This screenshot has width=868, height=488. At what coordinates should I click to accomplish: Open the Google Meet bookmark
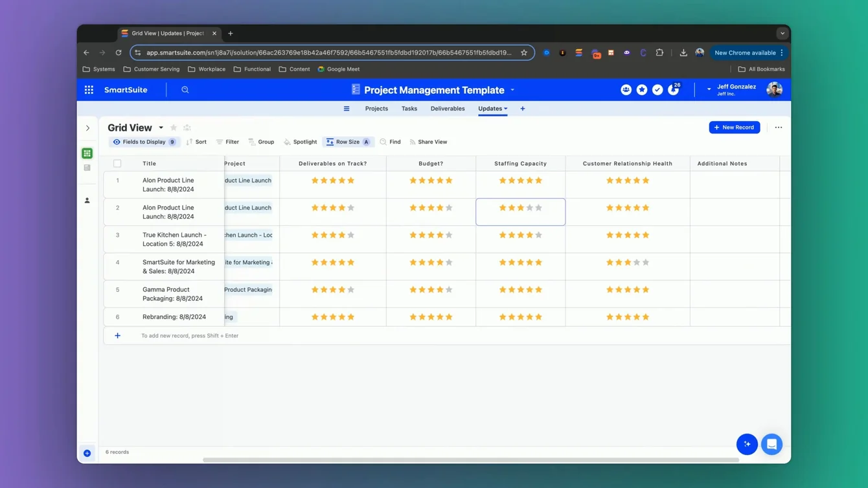(339, 69)
